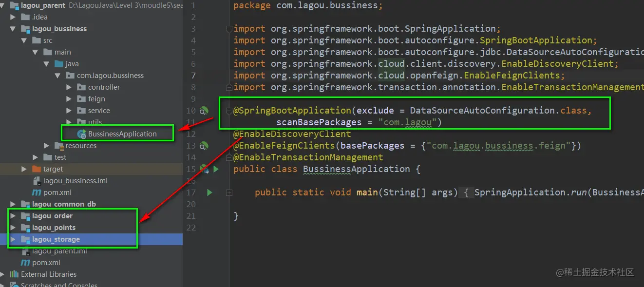Image resolution: width=644 pixels, height=287 pixels.
Task: Click the BussinessApplication class file icon
Action: tap(82, 134)
